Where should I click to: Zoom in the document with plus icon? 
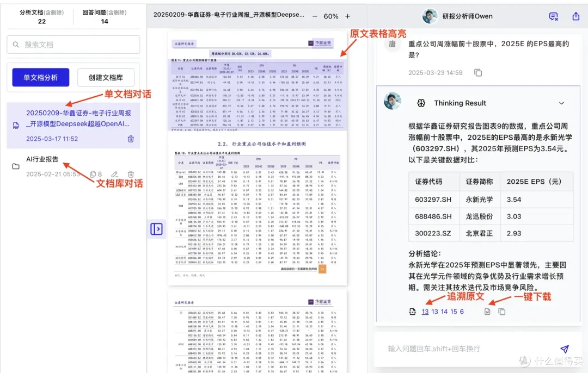click(x=347, y=16)
